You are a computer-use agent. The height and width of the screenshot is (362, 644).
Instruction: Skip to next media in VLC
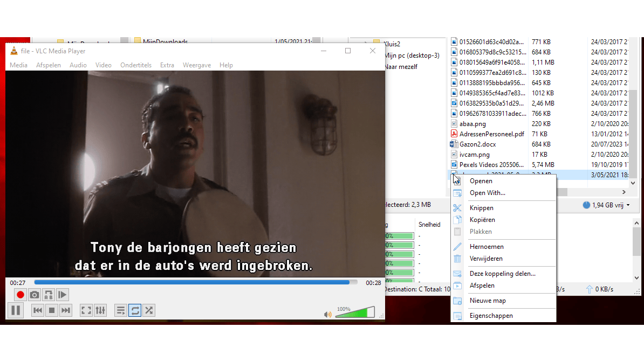pos(66,310)
